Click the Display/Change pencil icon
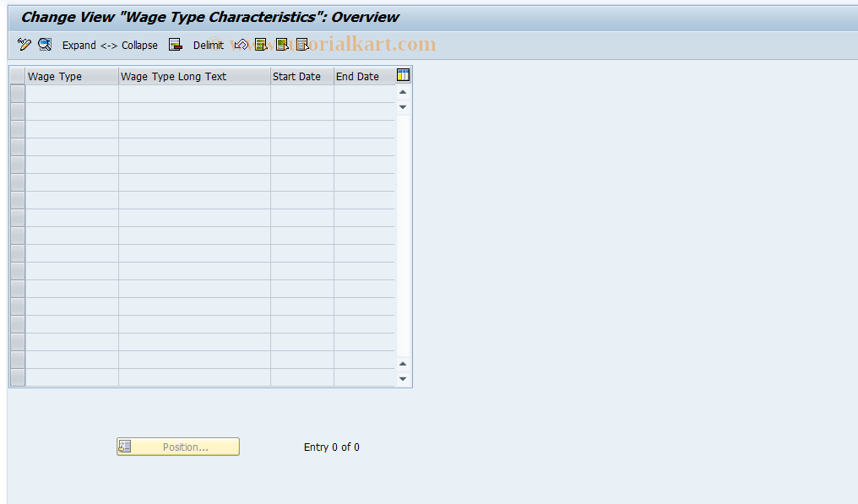Image resolution: width=858 pixels, height=504 pixels. [24, 45]
